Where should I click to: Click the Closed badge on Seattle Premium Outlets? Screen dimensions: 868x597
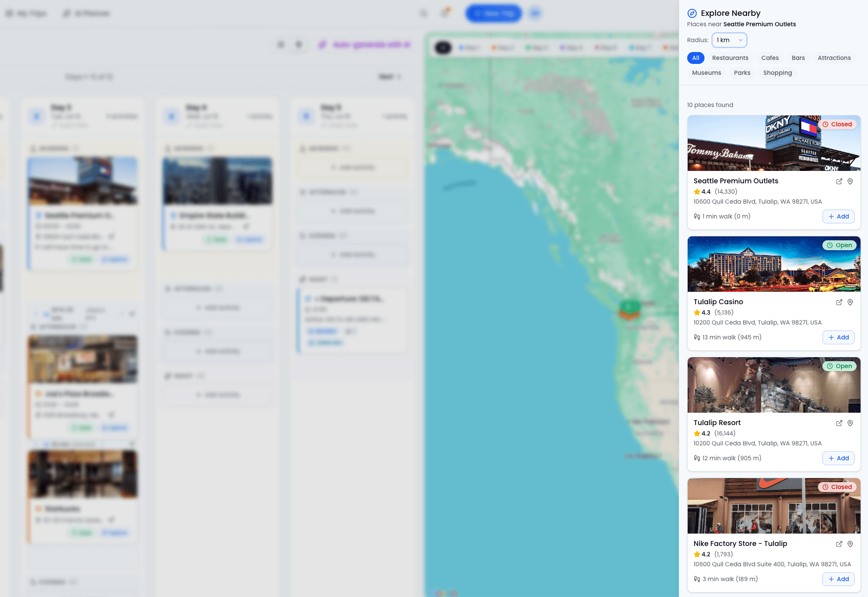point(837,124)
